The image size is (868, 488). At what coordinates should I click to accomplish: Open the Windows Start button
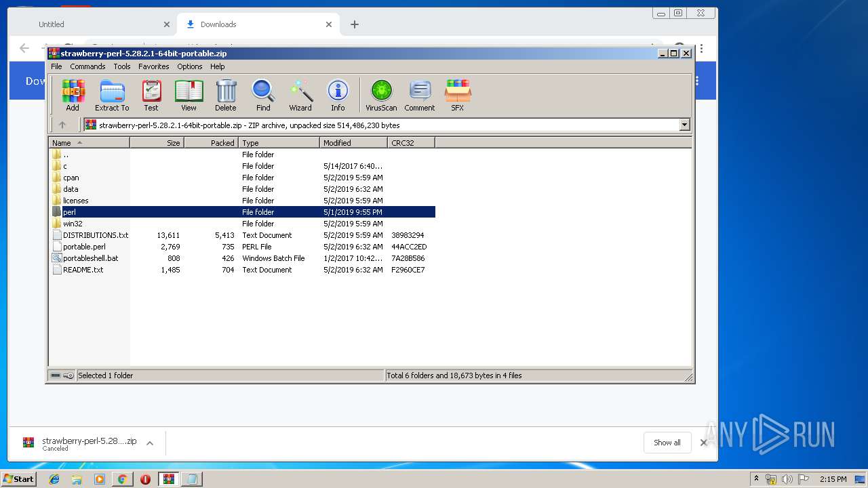[18, 479]
